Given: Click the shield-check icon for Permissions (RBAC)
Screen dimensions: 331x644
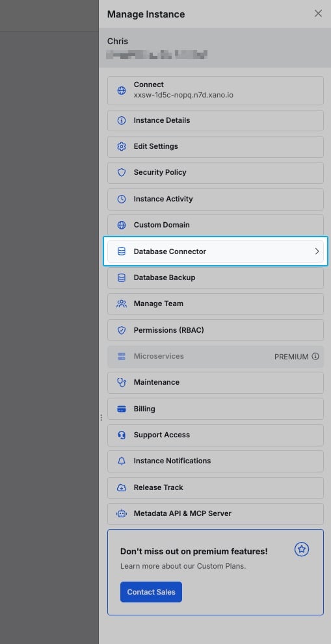Looking at the screenshot, I should (122, 330).
